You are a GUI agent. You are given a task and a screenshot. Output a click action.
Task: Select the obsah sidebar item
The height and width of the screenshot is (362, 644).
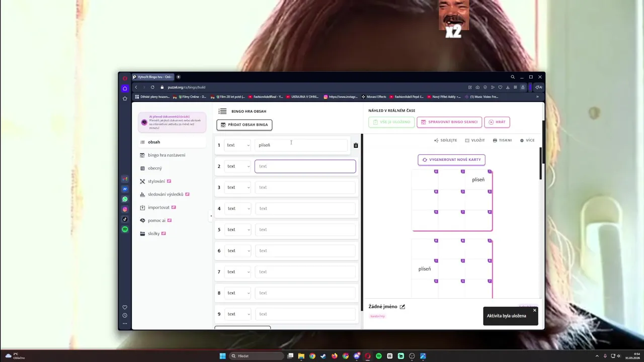click(172, 142)
